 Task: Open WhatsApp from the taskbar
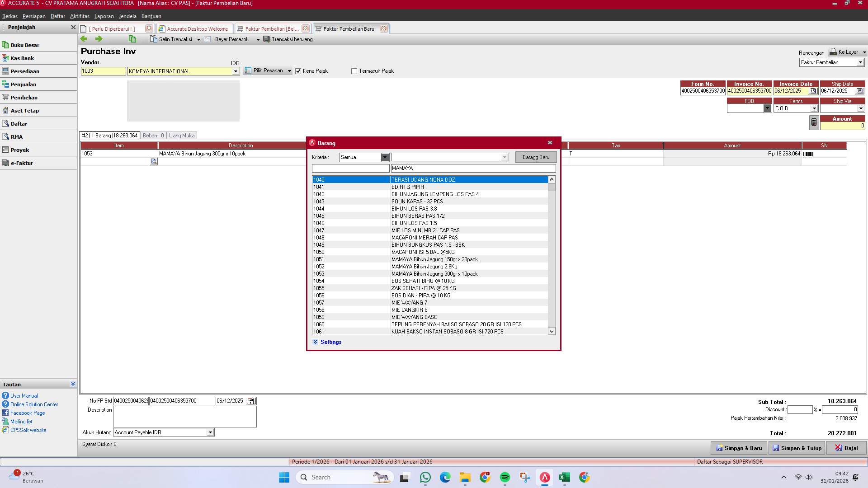coord(425,477)
